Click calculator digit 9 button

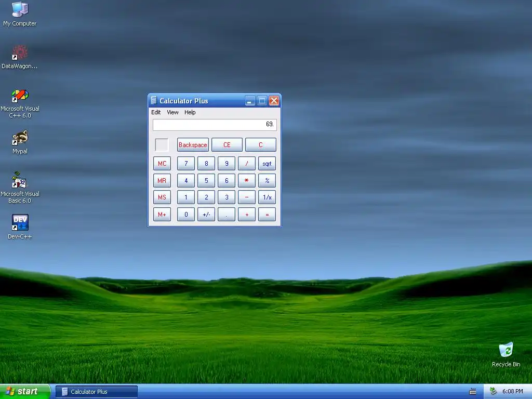point(227,164)
